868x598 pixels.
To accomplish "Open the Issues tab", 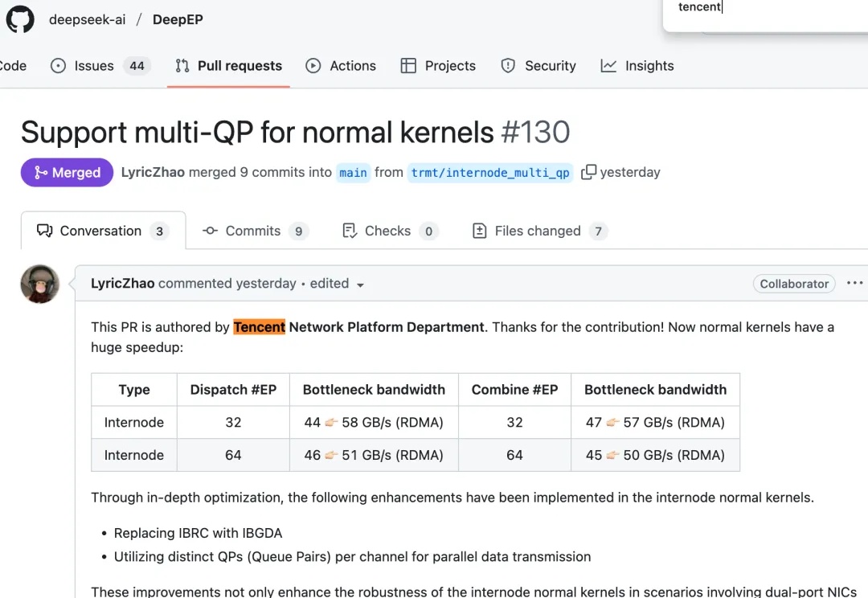I will point(100,66).
